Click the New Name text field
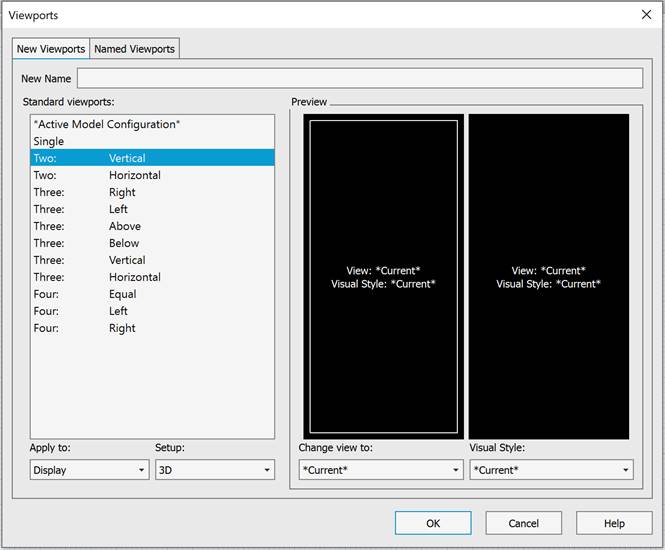The height and width of the screenshot is (550, 665). [359, 78]
